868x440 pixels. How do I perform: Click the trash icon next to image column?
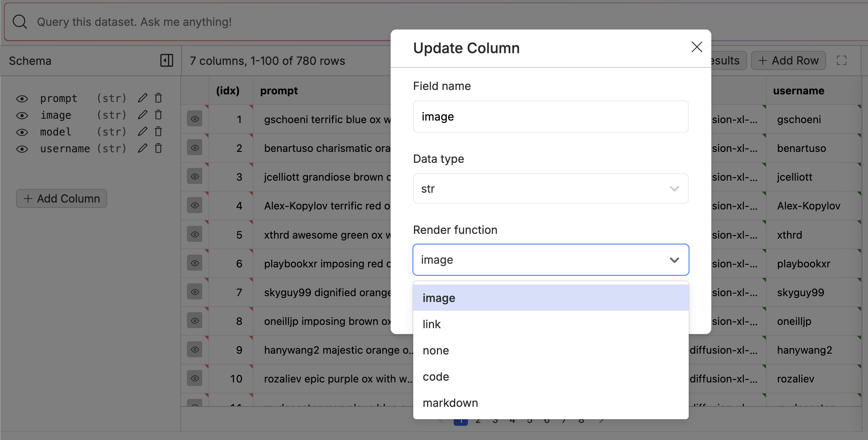click(x=158, y=115)
